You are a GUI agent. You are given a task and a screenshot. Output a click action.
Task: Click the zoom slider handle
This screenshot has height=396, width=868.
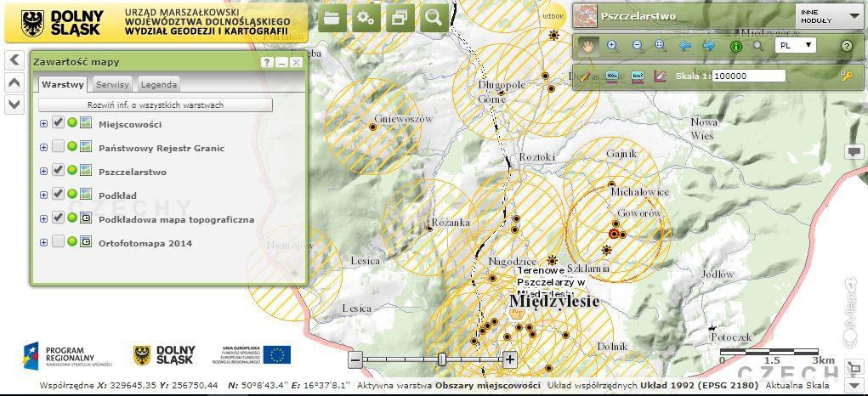442,359
